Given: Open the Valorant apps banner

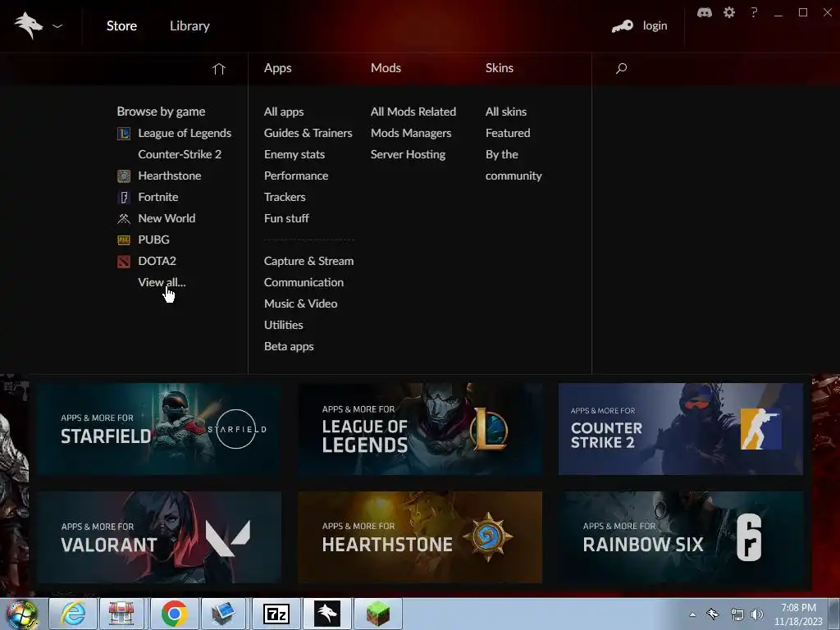Looking at the screenshot, I should [x=159, y=536].
